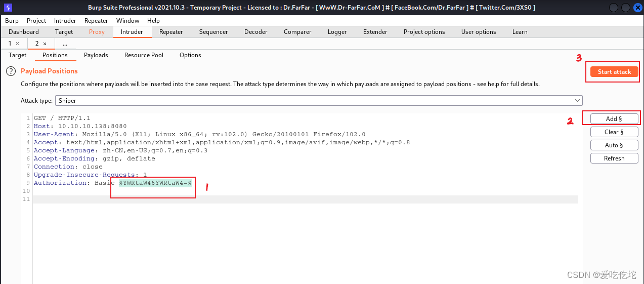Switch to the top-level Target tab
Viewport: 644px width, 284px height.
64,32
